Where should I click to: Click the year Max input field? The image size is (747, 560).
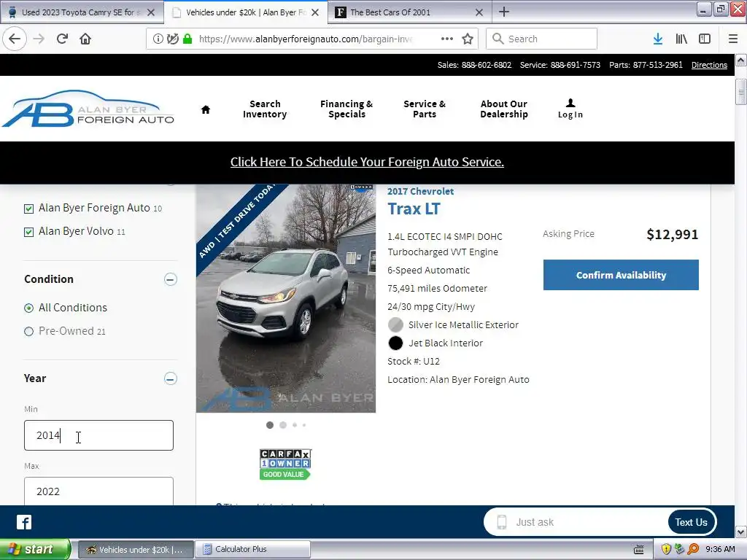click(x=98, y=491)
